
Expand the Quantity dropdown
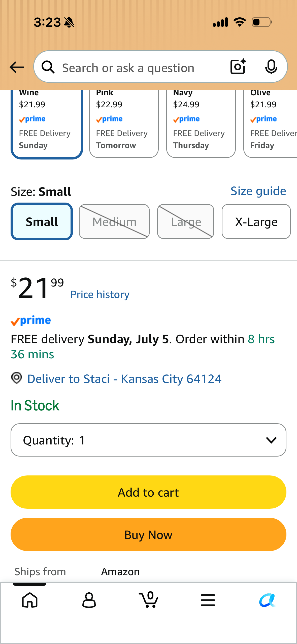coord(148,440)
